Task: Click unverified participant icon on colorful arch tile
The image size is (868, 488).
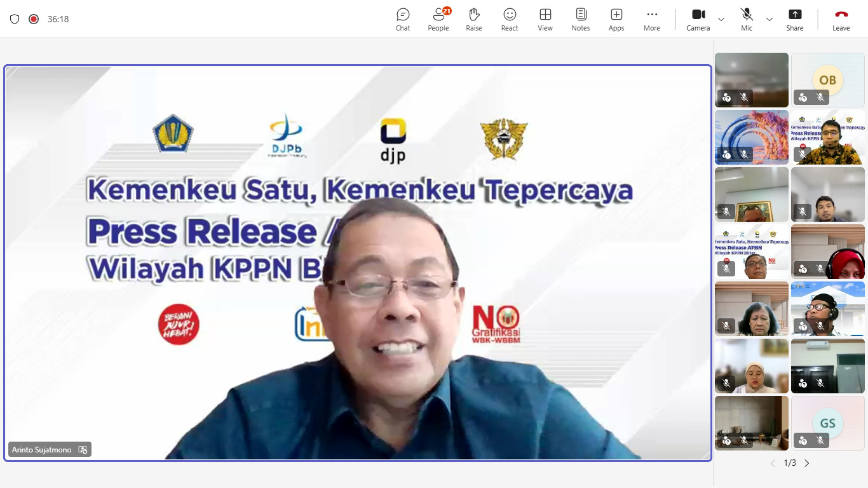Action: [726, 154]
